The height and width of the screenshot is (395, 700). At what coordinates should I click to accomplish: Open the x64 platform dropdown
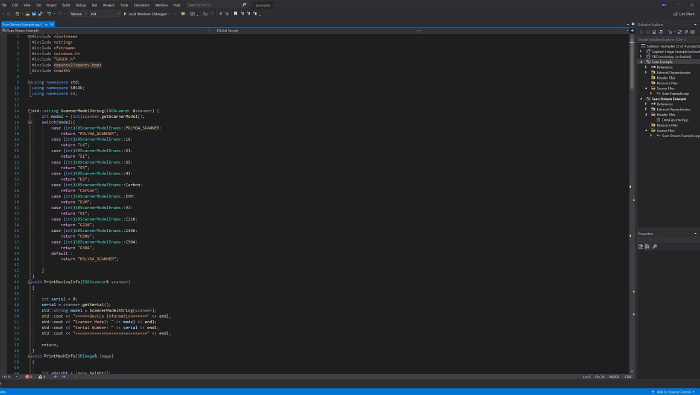point(105,14)
